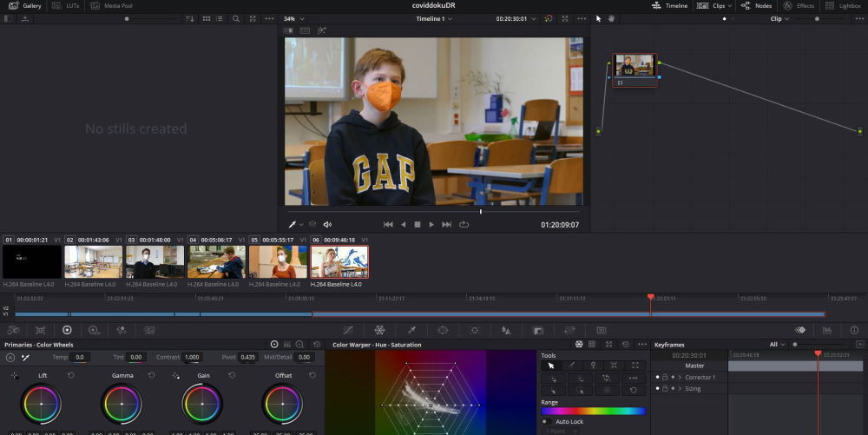This screenshot has width=868, height=435.
Task: Open the Lightbox view
Action: coord(843,5)
